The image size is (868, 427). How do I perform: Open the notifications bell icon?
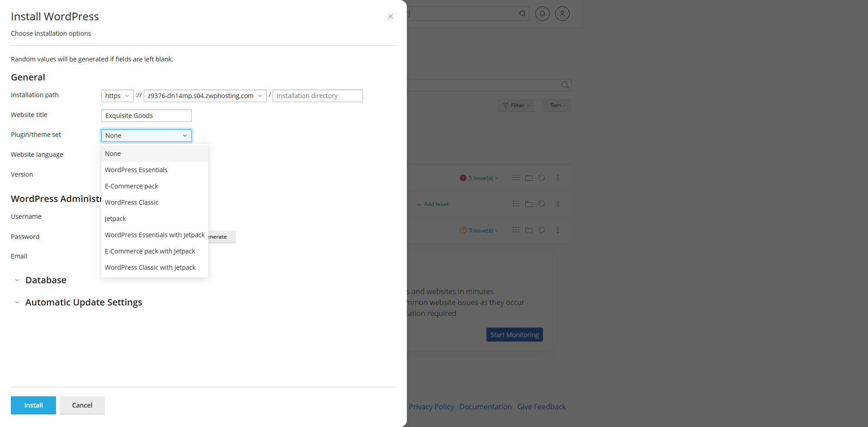pos(542,14)
